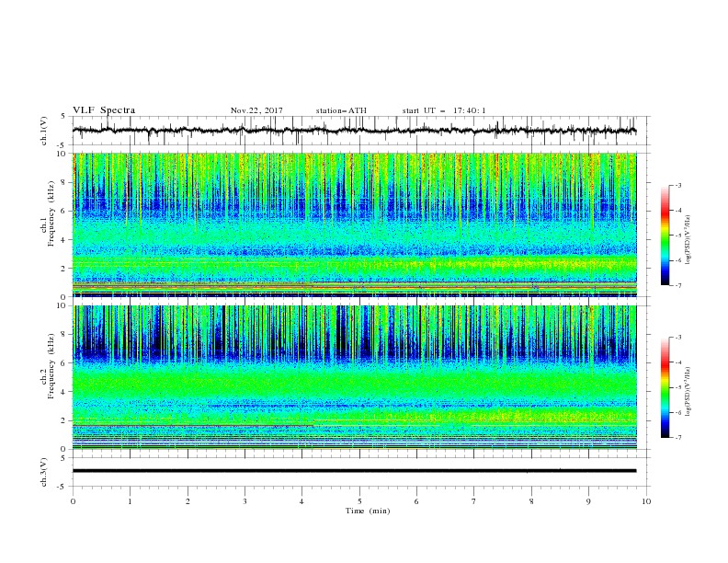Screen dimensions: 728x563
Task: Click the 'VLF Spectra' title text
Action: tap(104, 110)
